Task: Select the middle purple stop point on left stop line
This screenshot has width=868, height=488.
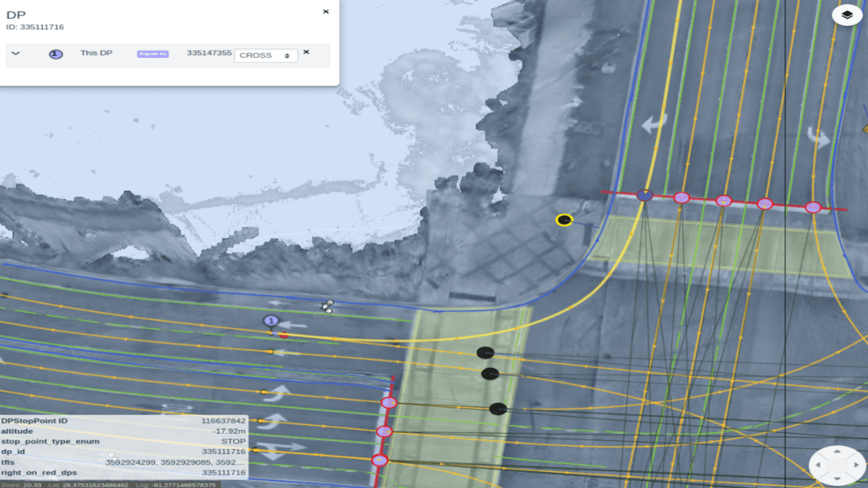Action: tap(384, 432)
